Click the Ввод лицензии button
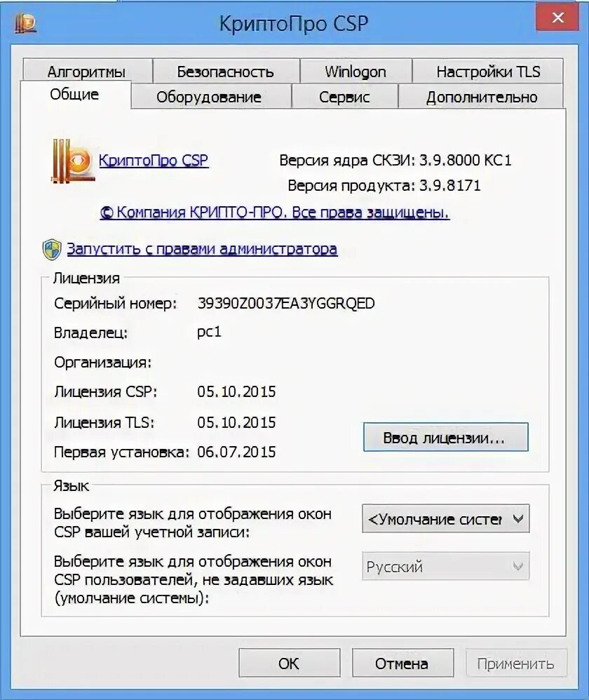The height and width of the screenshot is (700, 589). coord(446,438)
